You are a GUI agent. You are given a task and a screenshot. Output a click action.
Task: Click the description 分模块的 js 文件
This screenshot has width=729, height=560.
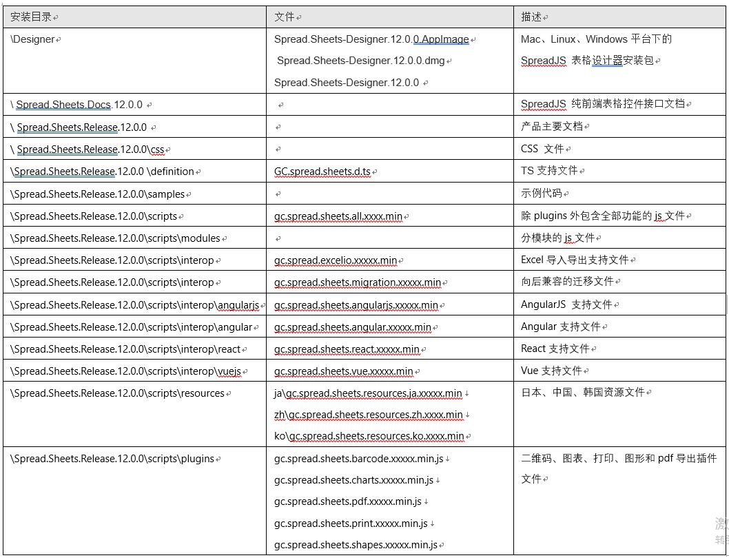pos(558,238)
